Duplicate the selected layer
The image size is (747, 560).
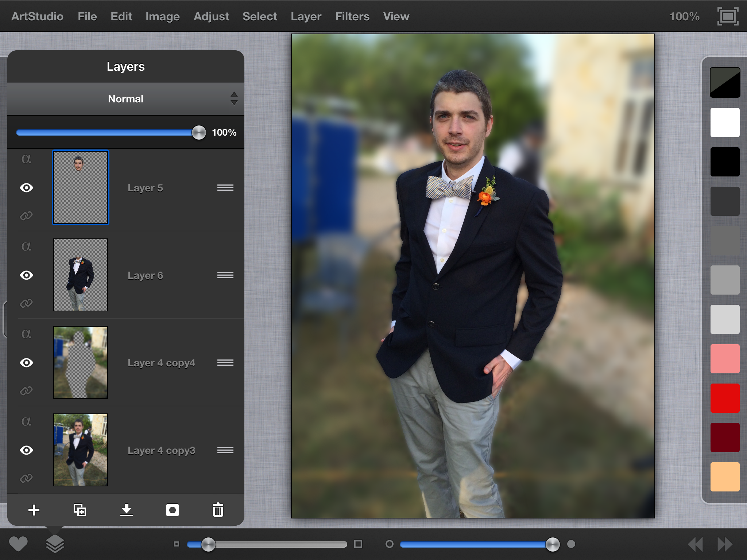click(x=80, y=510)
